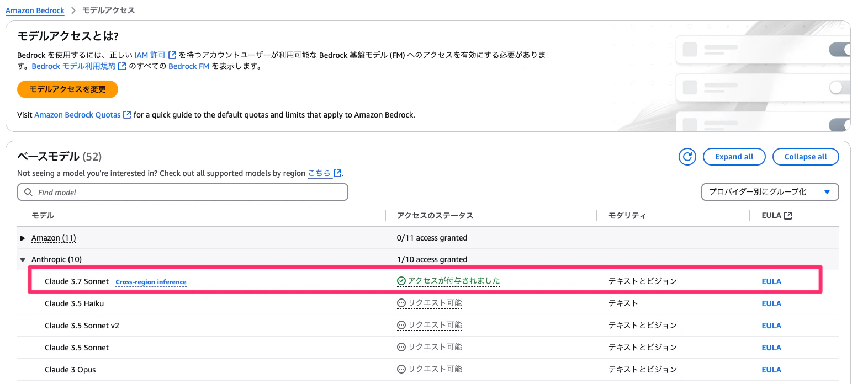Click request status icon for Claude 3.5 Sonnet

(x=401, y=347)
